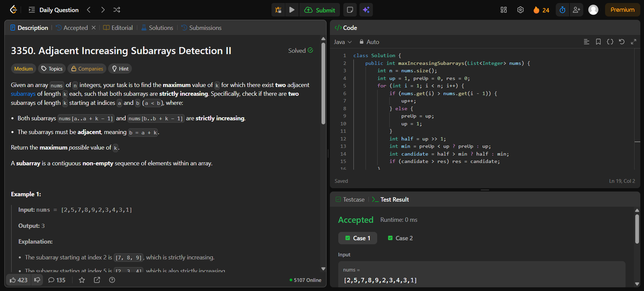
Task: Format the code with align icon
Action: [x=587, y=42]
